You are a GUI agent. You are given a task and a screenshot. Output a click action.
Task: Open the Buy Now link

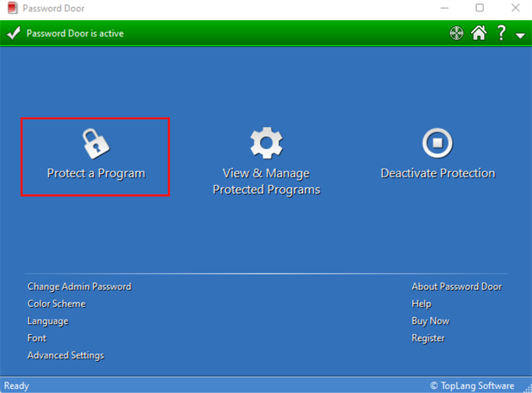click(430, 321)
